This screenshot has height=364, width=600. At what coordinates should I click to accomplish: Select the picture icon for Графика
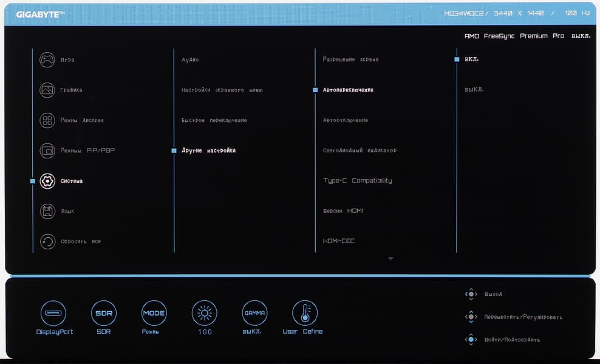click(47, 90)
